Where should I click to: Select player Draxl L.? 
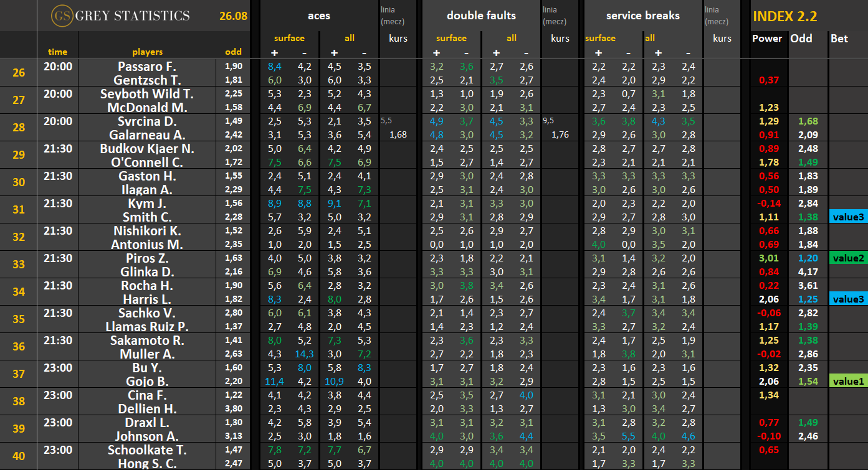pos(147,422)
